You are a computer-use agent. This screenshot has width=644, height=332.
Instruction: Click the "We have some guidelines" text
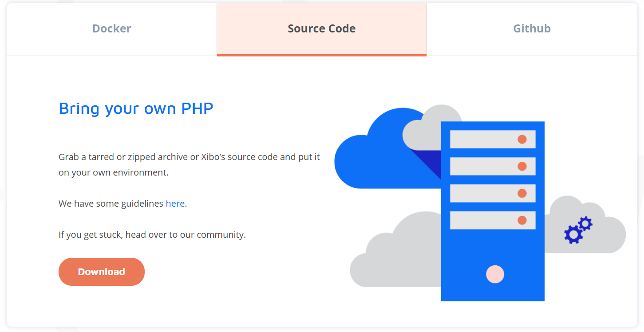(x=111, y=204)
